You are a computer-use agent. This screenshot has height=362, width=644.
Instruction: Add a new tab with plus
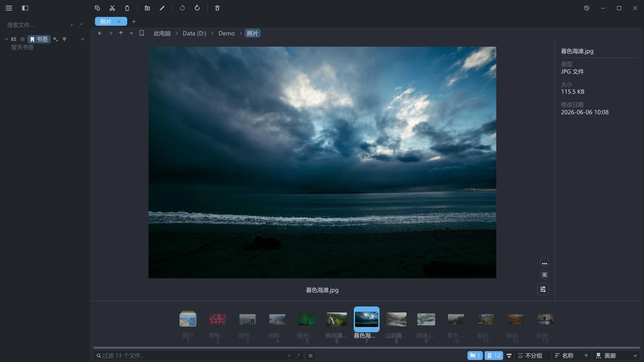tap(134, 22)
